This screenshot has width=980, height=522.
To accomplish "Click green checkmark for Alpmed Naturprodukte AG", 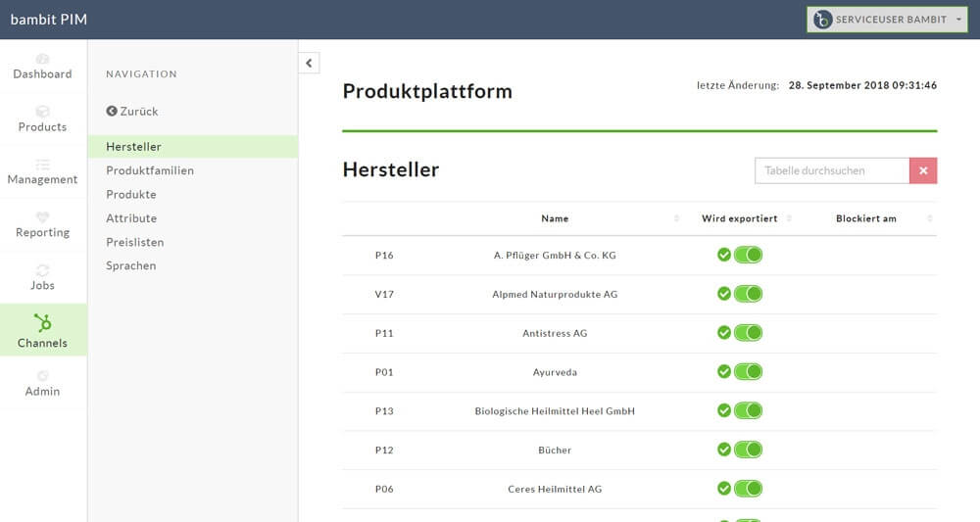I will 724,294.
